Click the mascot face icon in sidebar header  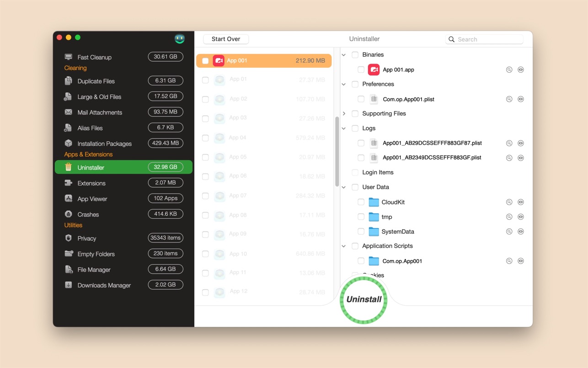(x=180, y=39)
